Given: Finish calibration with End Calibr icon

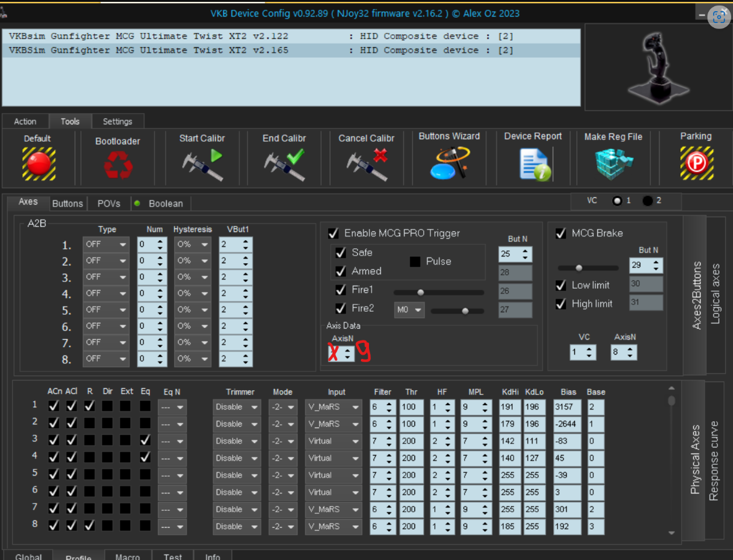Looking at the screenshot, I should tap(284, 164).
